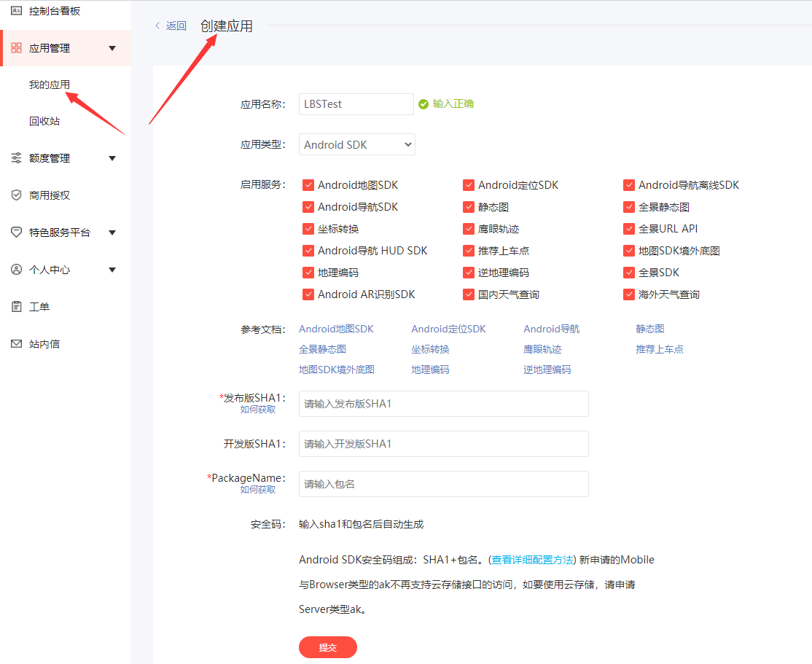
Task: Disable the 国内天气查询 checkbox
Action: point(469,294)
